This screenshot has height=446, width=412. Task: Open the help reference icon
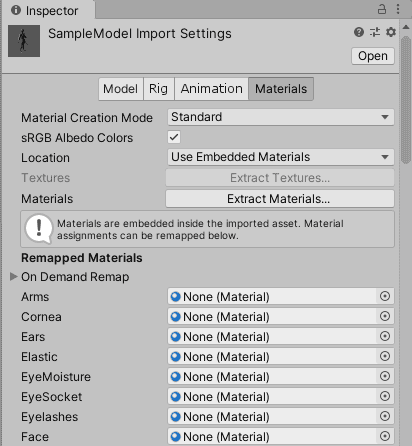coord(359,32)
